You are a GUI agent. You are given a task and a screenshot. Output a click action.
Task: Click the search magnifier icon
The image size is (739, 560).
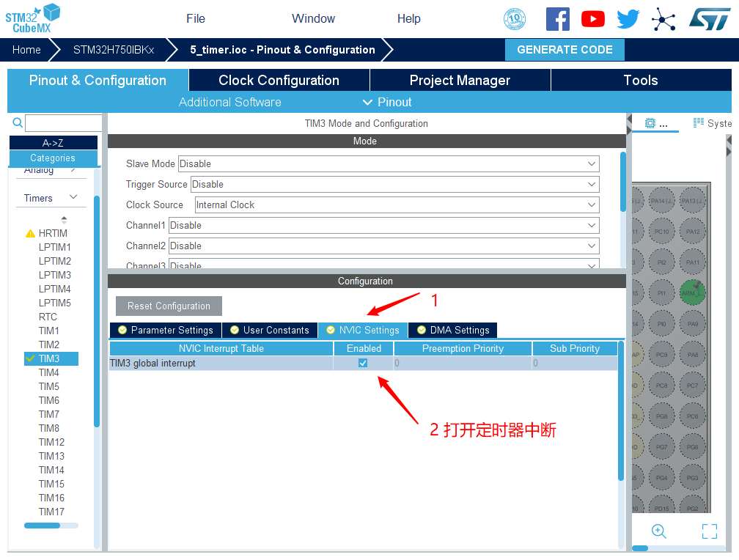[x=18, y=123]
